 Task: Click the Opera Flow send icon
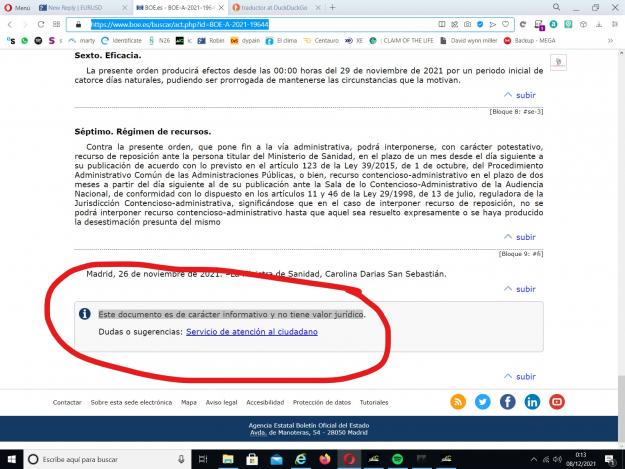[493, 25]
